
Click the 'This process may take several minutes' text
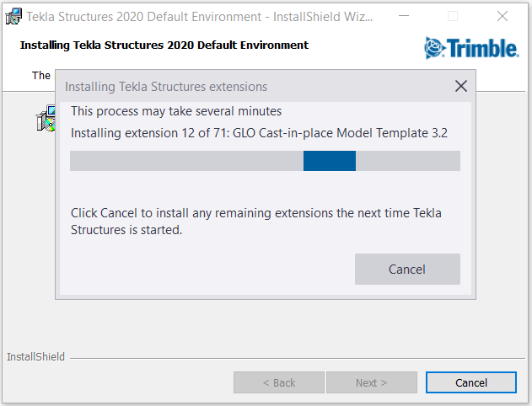tap(176, 111)
